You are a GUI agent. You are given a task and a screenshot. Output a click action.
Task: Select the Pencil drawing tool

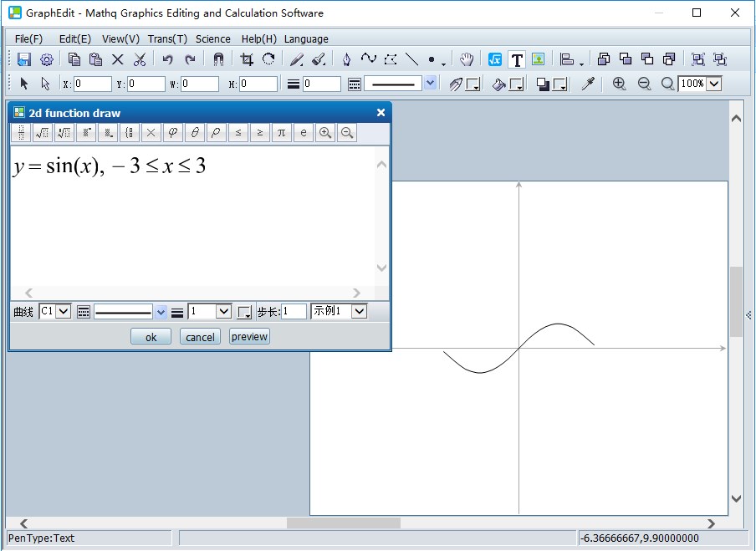coord(297,59)
